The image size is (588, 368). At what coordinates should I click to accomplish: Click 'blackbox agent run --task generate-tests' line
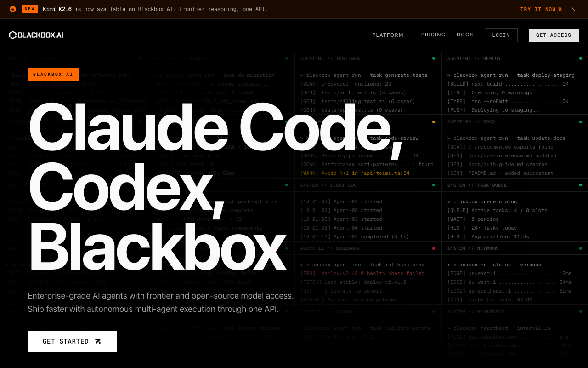tap(364, 75)
